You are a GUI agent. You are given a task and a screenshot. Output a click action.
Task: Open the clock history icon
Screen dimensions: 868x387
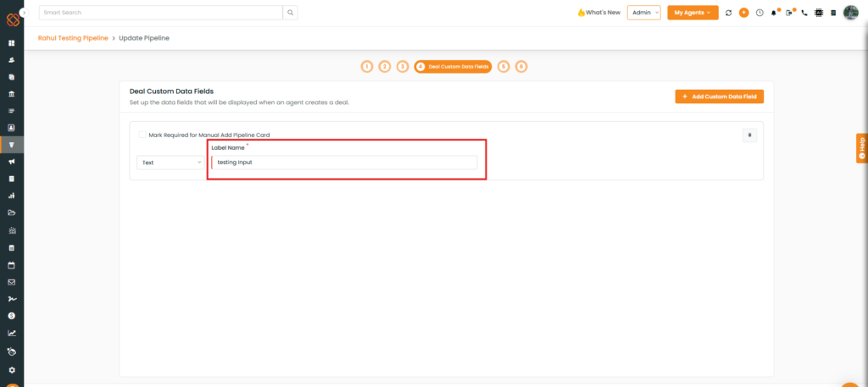tap(759, 13)
